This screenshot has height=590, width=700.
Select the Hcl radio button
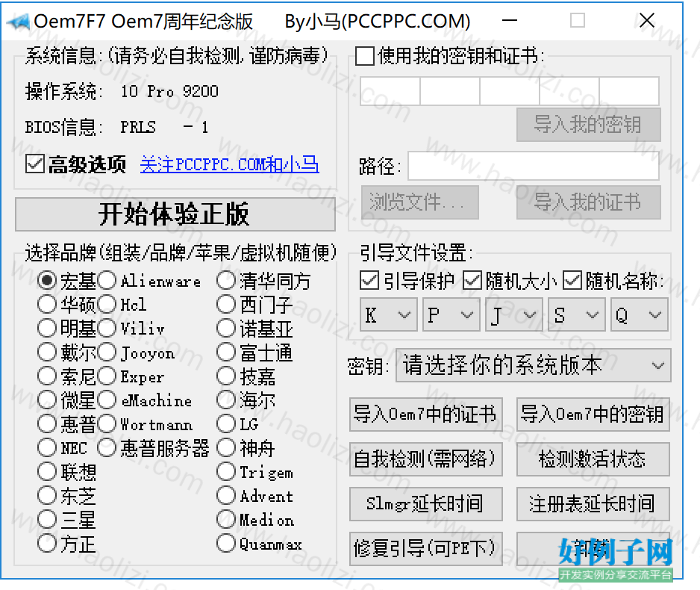[107, 305]
